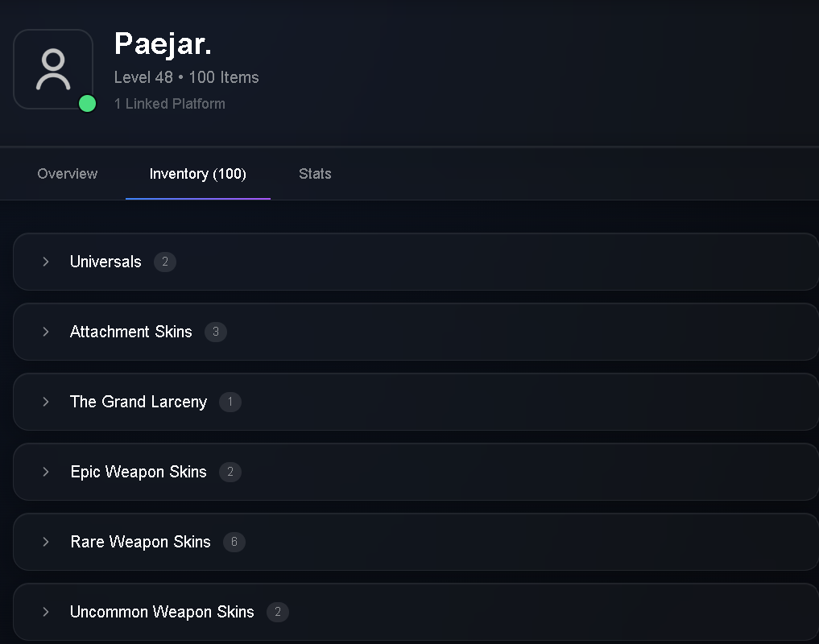Expand the Attachment Skins chevron
The height and width of the screenshot is (644, 819).
(x=46, y=332)
